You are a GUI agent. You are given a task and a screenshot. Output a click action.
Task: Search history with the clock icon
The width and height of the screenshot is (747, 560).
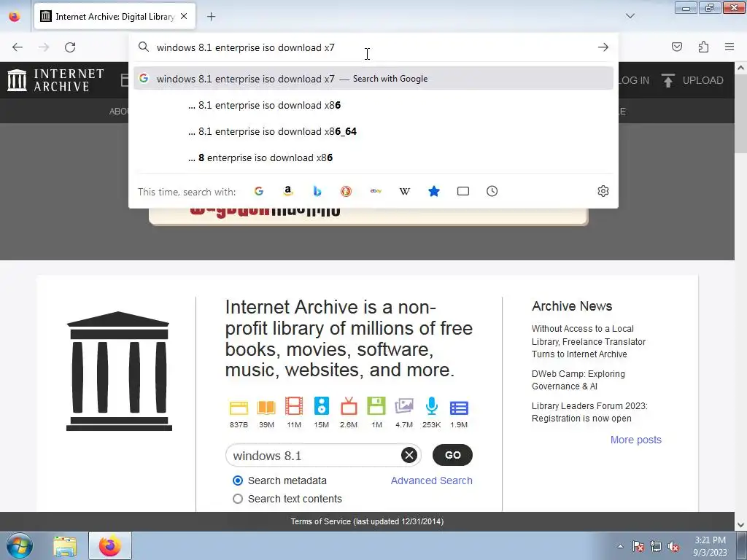click(x=492, y=191)
